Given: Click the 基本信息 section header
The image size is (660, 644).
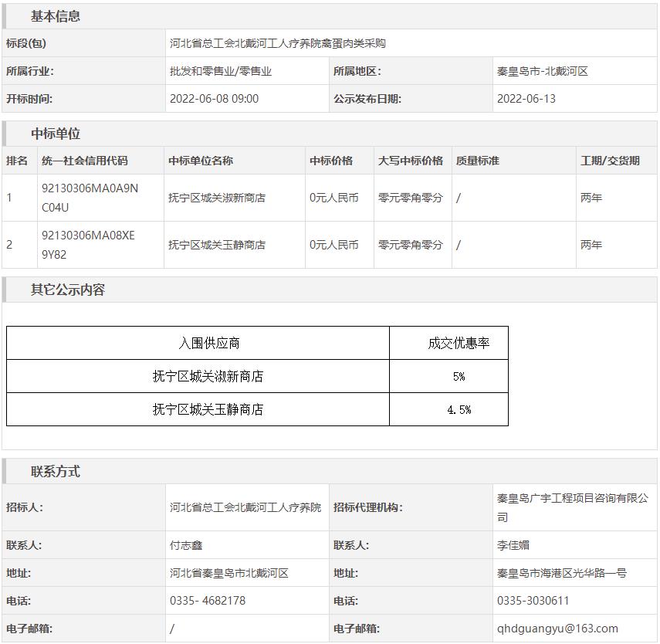Looking at the screenshot, I should pos(56,16).
